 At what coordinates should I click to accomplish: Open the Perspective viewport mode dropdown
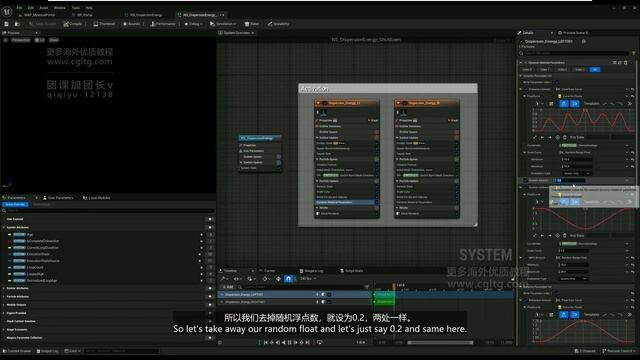coord(21,40)
